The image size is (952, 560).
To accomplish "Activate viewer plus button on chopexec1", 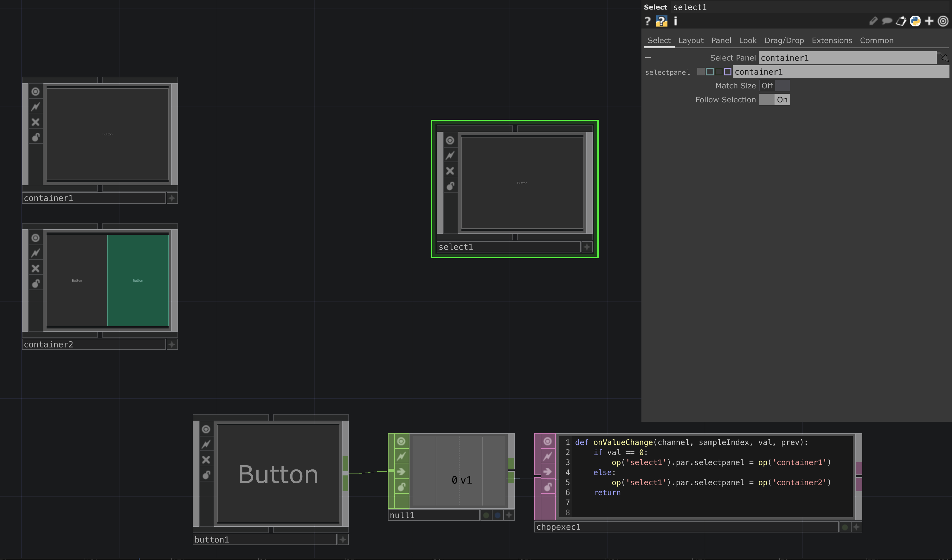I will point(856,527).
